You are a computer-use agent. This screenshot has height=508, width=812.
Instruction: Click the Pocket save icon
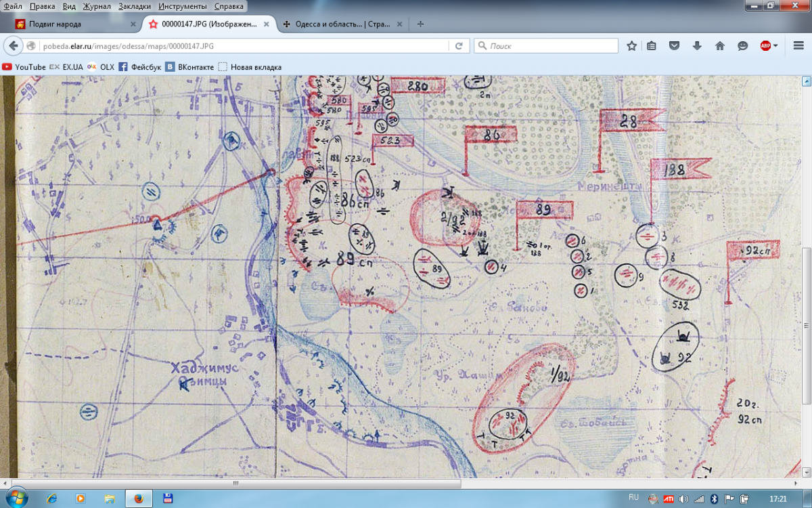click(x=674, y=46)
